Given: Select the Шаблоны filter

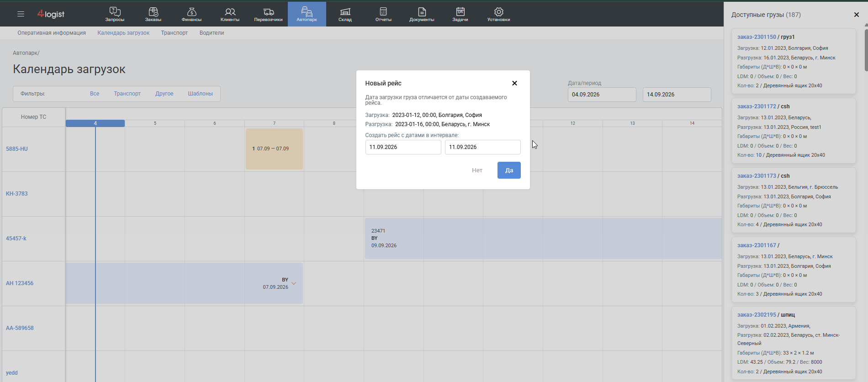Looking at the screenshot, I should (x=200, y=94).
